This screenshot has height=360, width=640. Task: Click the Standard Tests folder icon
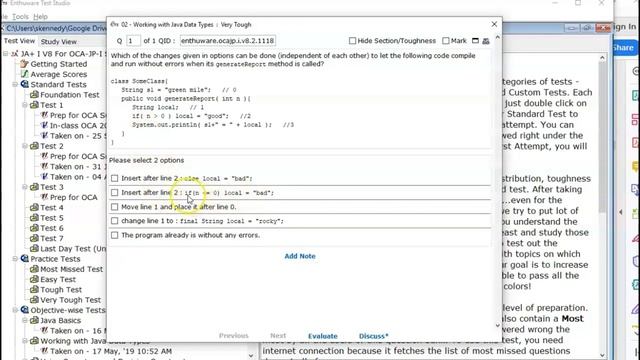pos(24,84)
